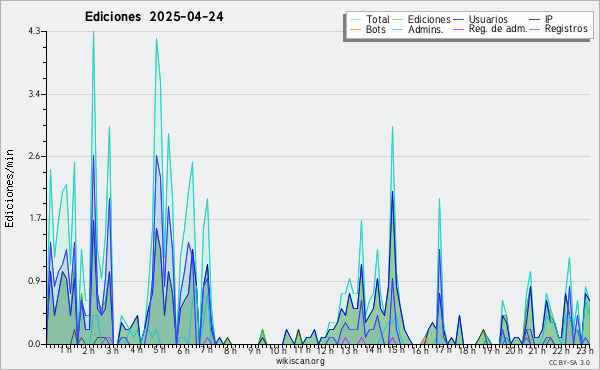Click the 'Usuarios' legend label

tap(488, 19)
